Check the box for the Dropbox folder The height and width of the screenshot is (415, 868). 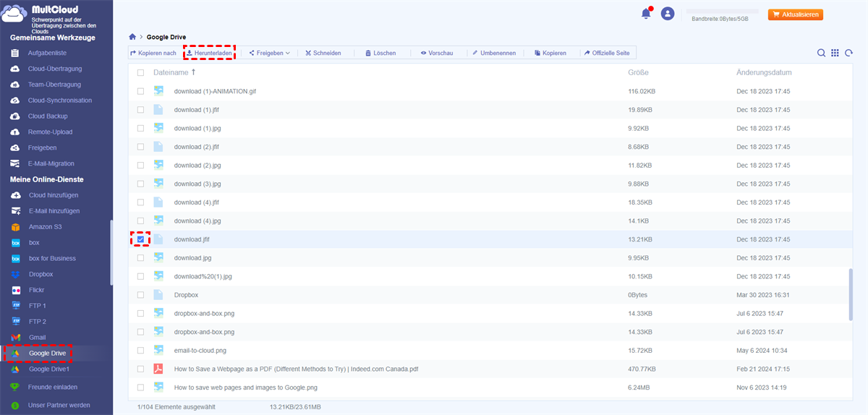pos(140,295)
